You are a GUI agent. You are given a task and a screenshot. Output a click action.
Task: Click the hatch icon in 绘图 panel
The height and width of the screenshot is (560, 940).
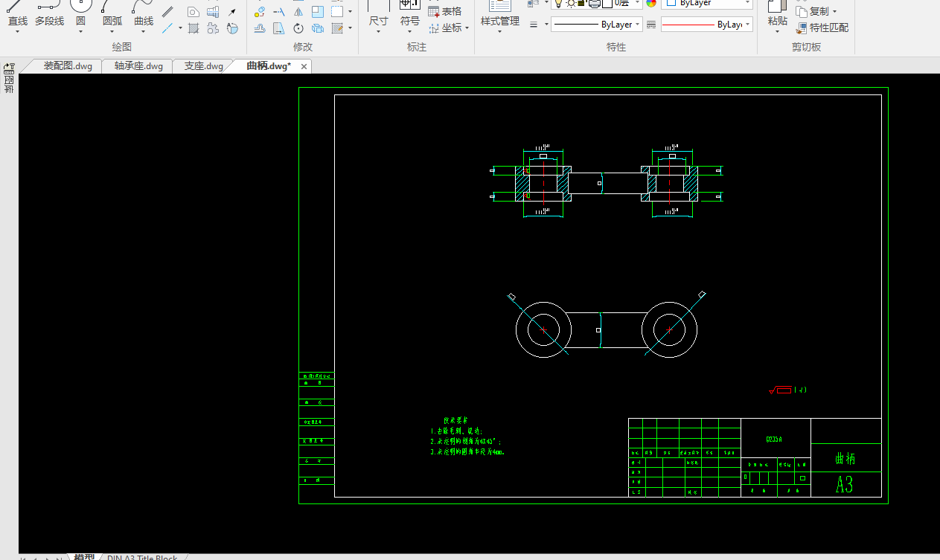(194, 29)
